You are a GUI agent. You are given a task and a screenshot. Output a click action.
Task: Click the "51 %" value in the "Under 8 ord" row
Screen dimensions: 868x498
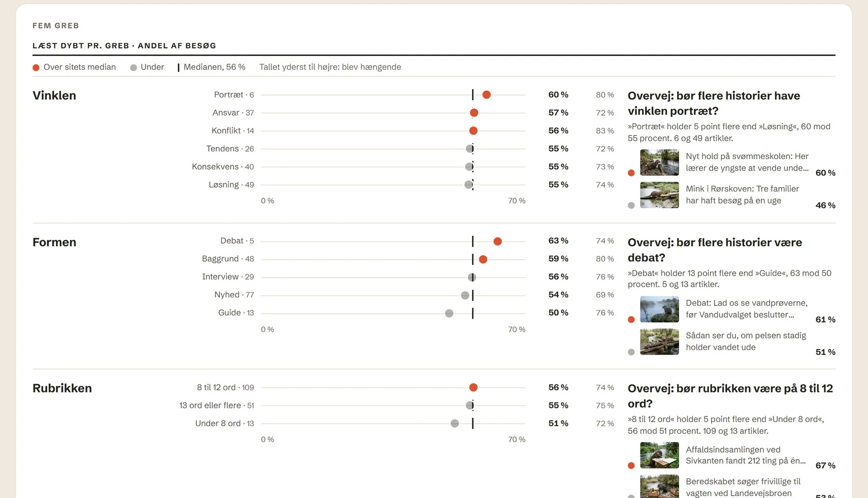(x=558, y=423)
